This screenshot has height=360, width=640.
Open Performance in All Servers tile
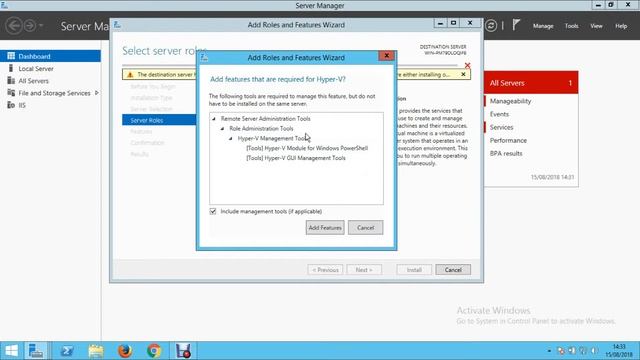(x=508, y=140)
